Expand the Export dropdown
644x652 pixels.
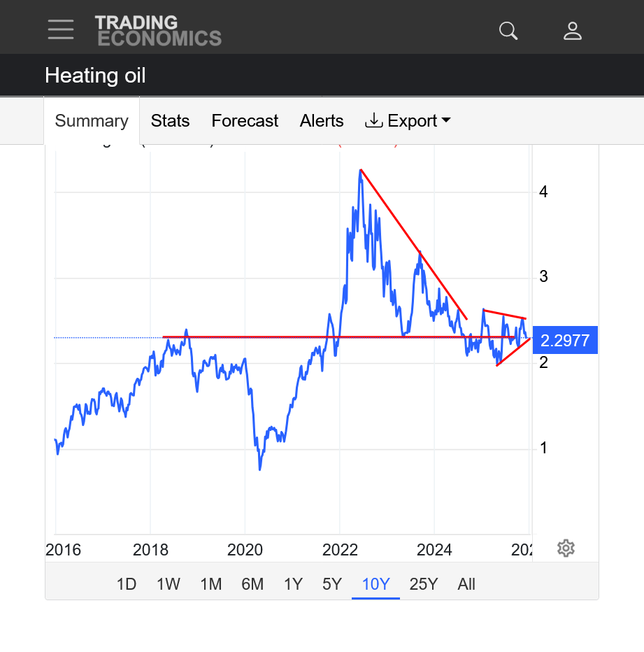tap(408, 121)
